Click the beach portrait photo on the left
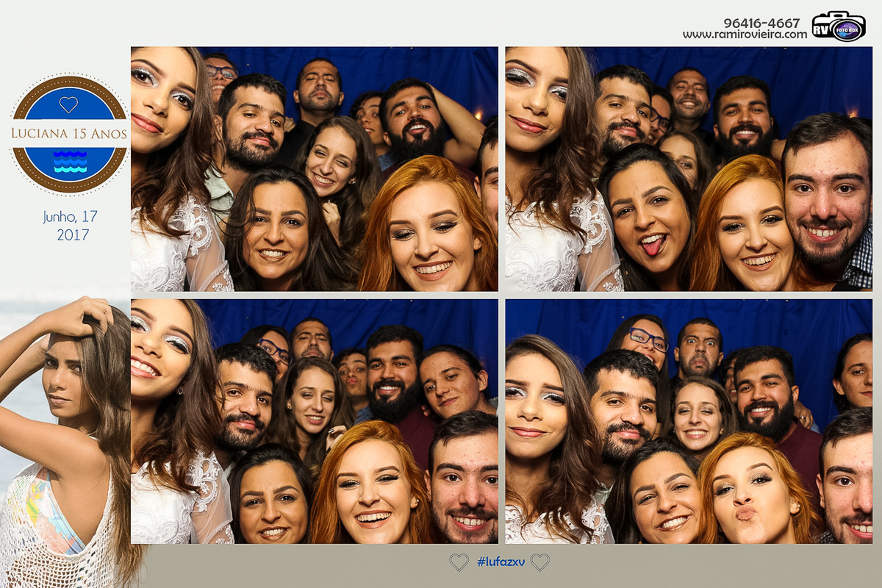This screenshot has width=882, height=588. tap(65, 441)
